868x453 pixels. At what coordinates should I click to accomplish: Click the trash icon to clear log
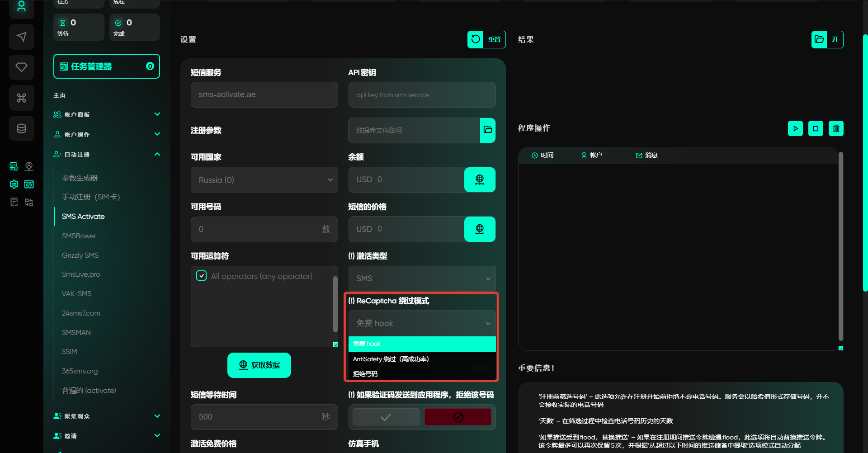[x=836, y=128]
